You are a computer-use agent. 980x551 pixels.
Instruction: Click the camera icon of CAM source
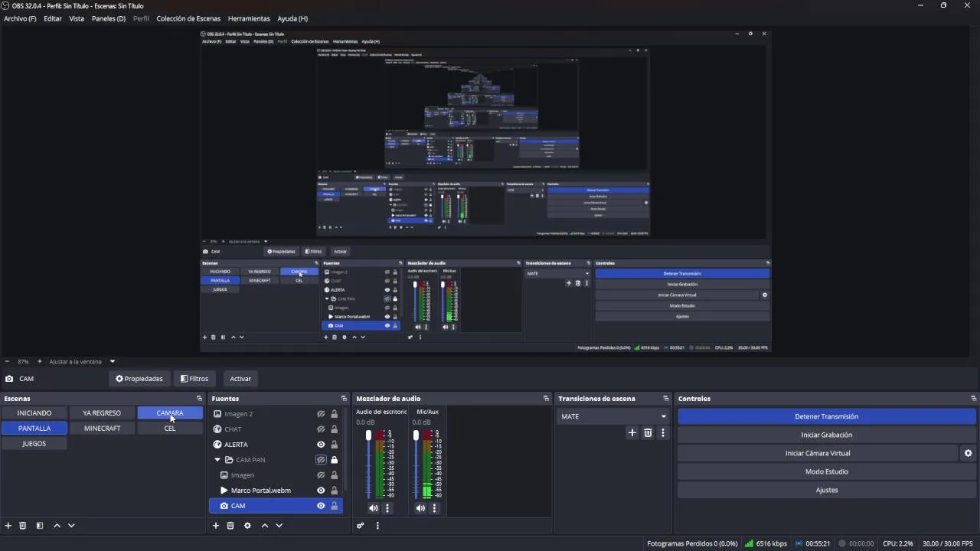click(224, 506)
